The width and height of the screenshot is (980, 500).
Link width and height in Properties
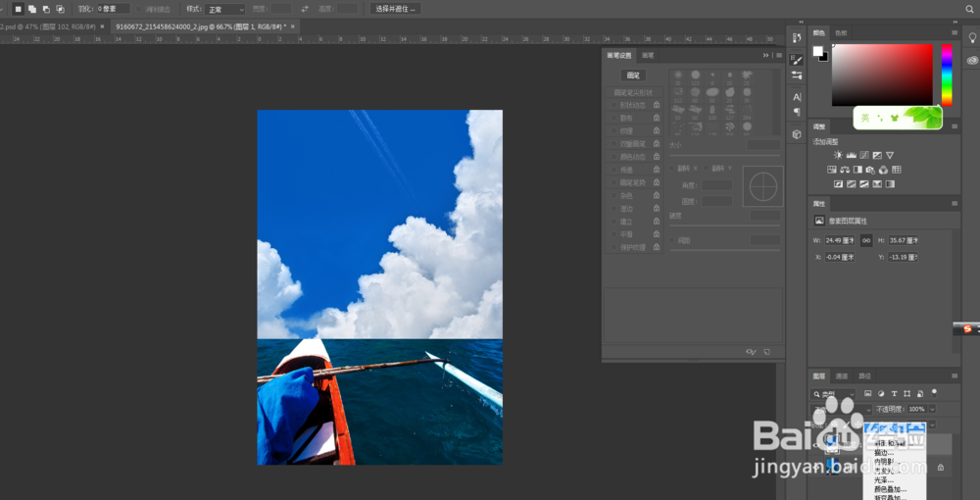coord(866,240)
